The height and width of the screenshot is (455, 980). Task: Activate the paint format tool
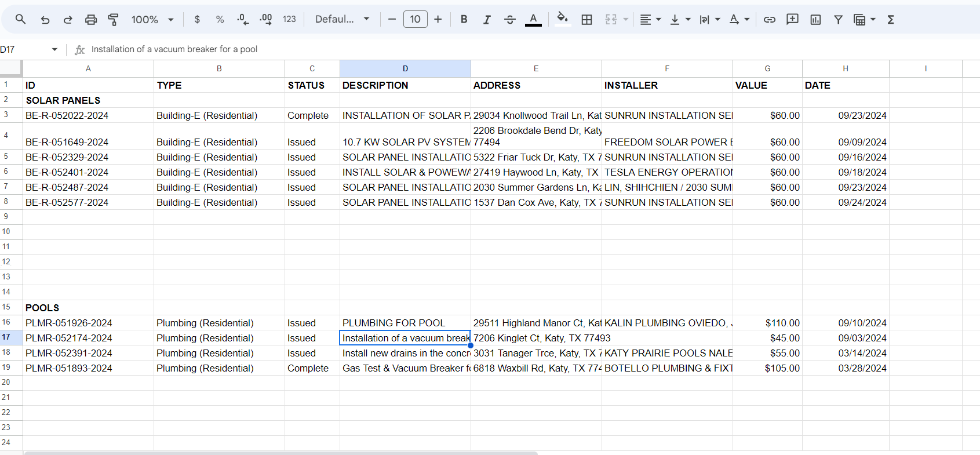(x=114, y=19)
